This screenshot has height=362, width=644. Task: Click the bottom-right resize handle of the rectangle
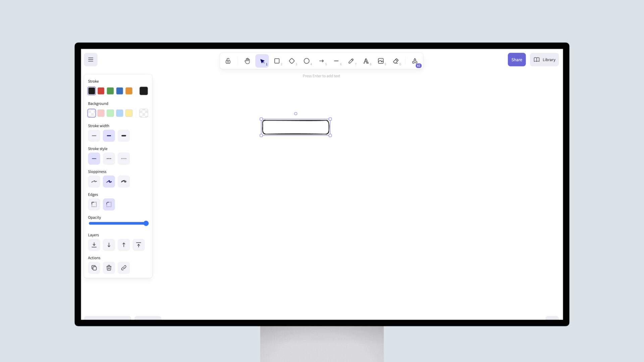coord(330,135)
